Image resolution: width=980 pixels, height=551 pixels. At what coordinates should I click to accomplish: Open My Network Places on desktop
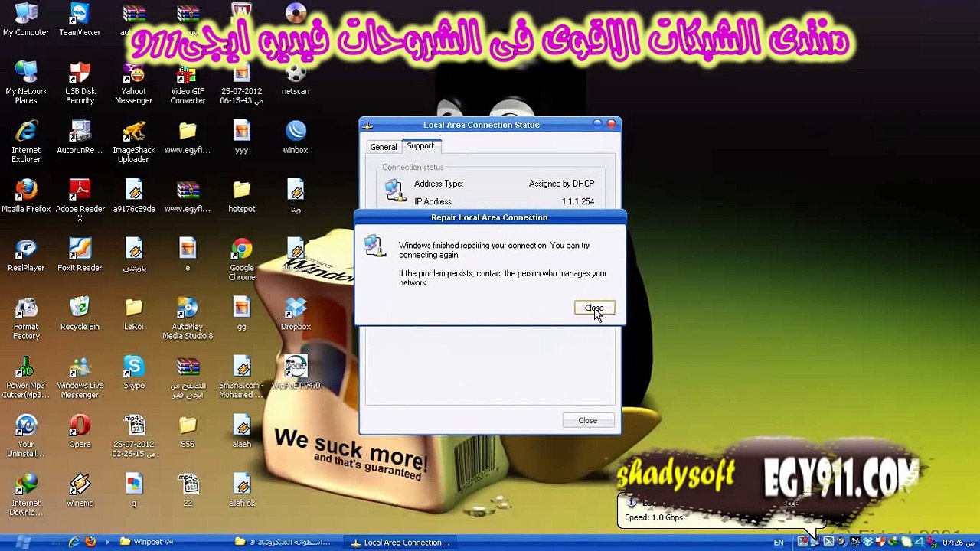pyautogui.click(x=25, y=83)
